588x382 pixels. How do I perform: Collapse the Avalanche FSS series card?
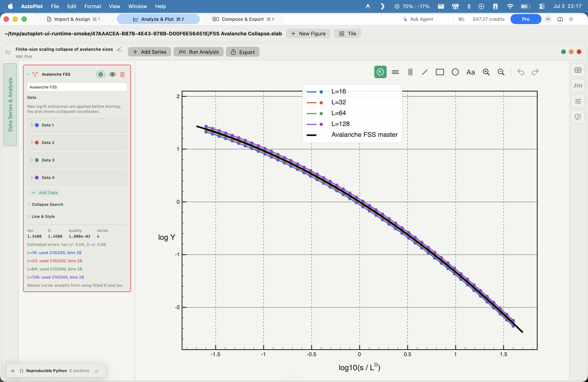pos(28,74)
